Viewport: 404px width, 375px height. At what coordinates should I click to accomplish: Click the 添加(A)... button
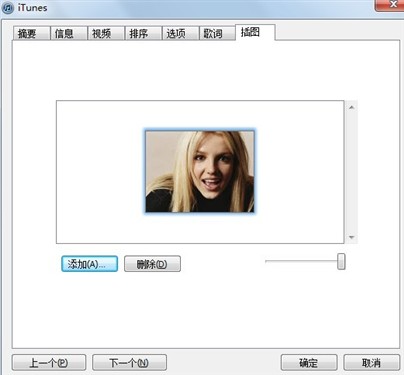(x=89, y=264)
